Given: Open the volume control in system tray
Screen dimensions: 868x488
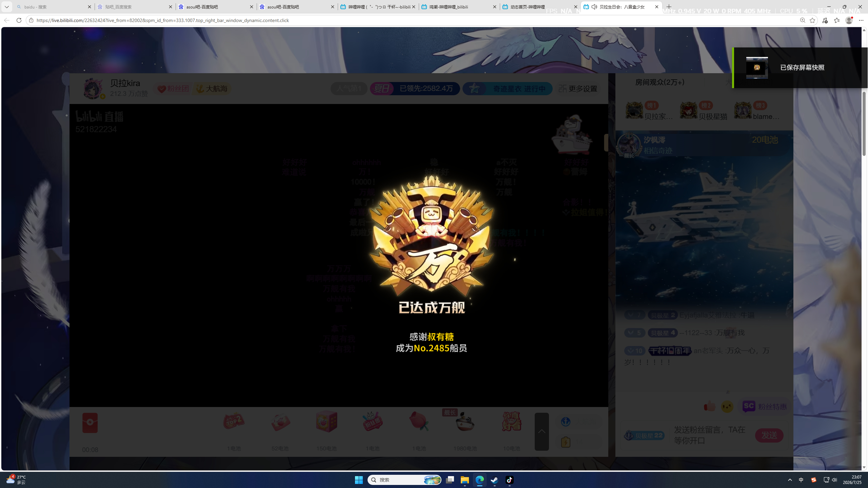Looking at the screenshot, I should [834, 480].
